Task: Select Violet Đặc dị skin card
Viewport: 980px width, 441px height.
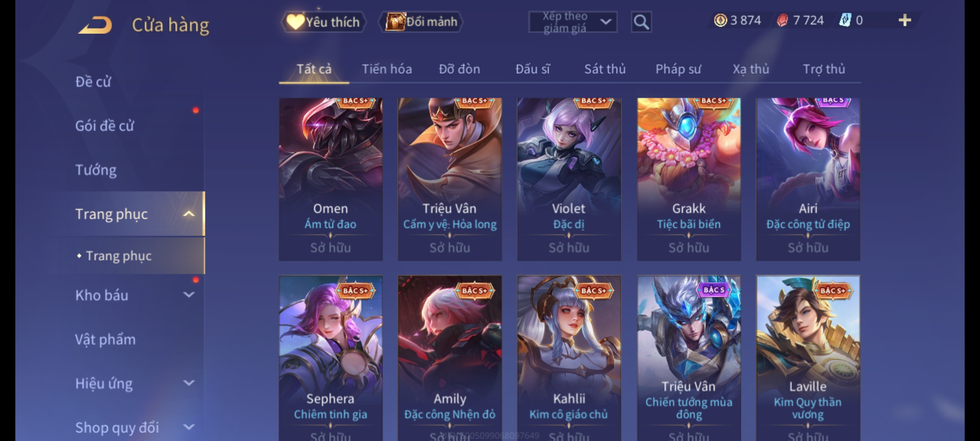Action: pyautogui.click(x=569, y=179)
